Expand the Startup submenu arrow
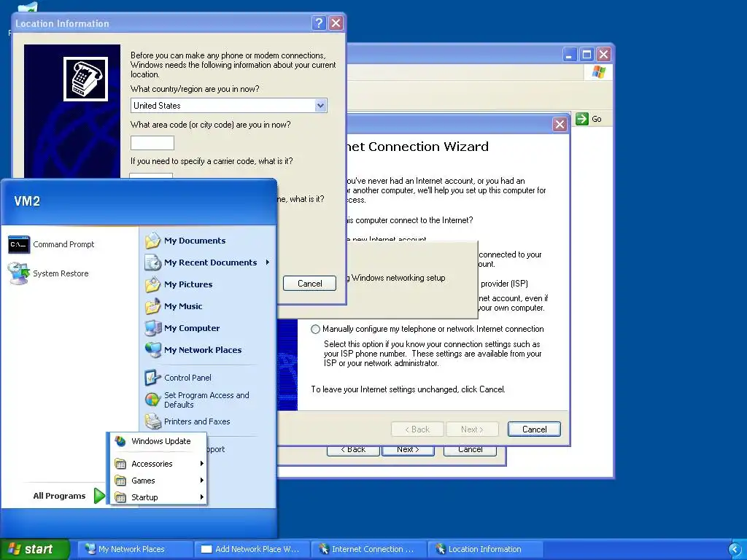 (202, 497)
